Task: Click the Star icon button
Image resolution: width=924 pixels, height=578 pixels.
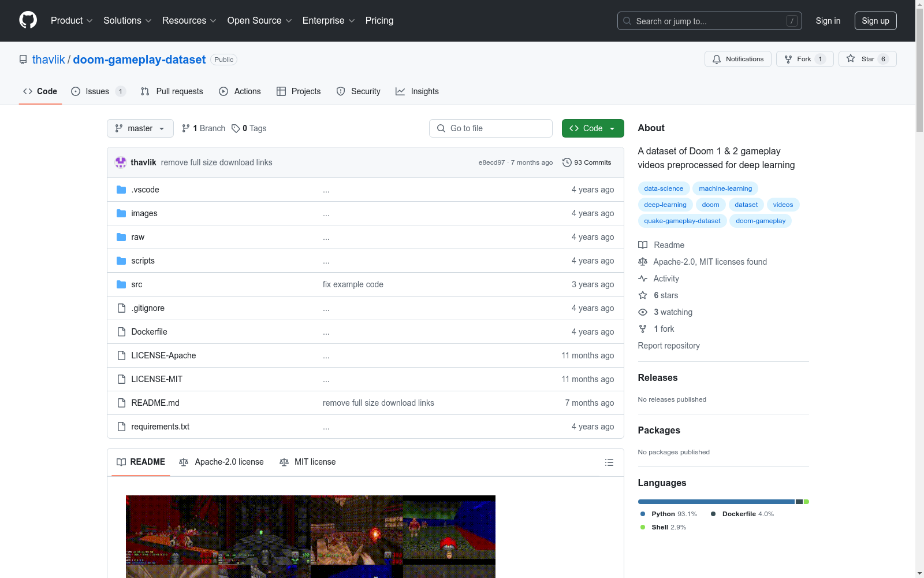Action: click(851, 58)
